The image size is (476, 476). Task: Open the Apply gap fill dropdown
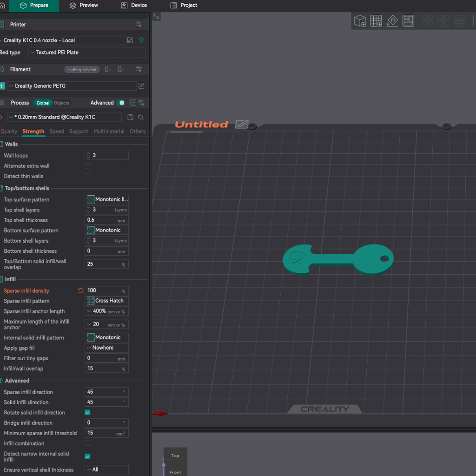click(x=106, y=348)
